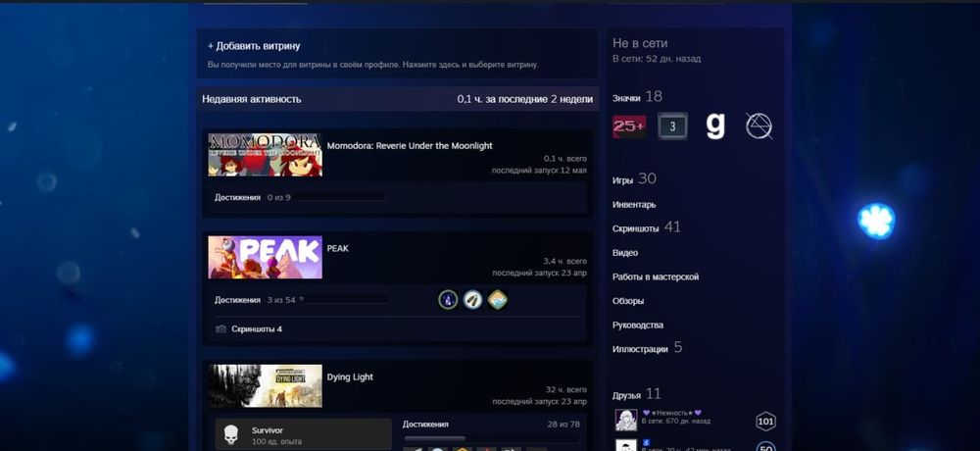Image resolution: width=980 pixels, height=451 pixels.
Task: Open friend ★Нежность★ profile name
Action: (x=672, y=413)
